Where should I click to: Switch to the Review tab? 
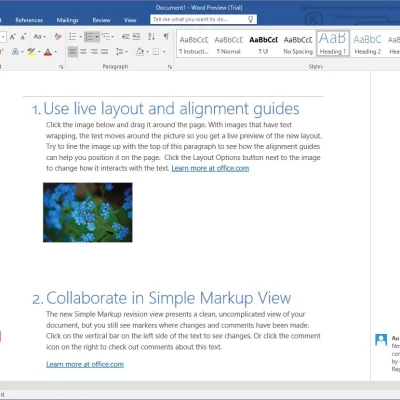coord(101,20)
